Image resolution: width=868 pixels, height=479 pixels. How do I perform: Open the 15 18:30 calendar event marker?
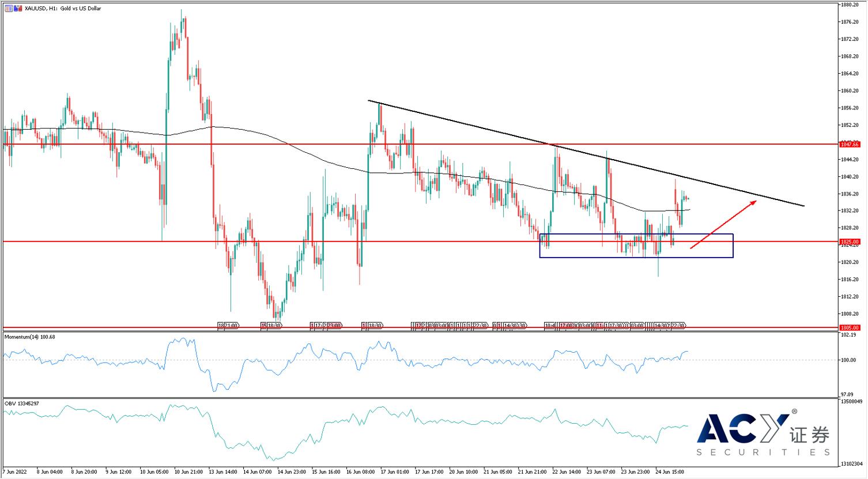pyautogui.click(x=271, y=326)
